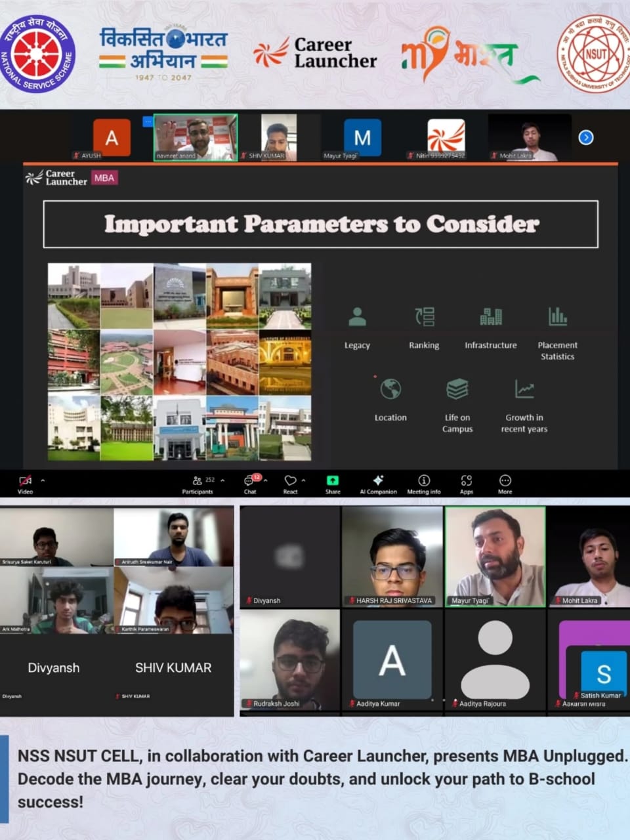Open the Chat panel icon
The image size is (630, 840).
[x=249, y=481]
